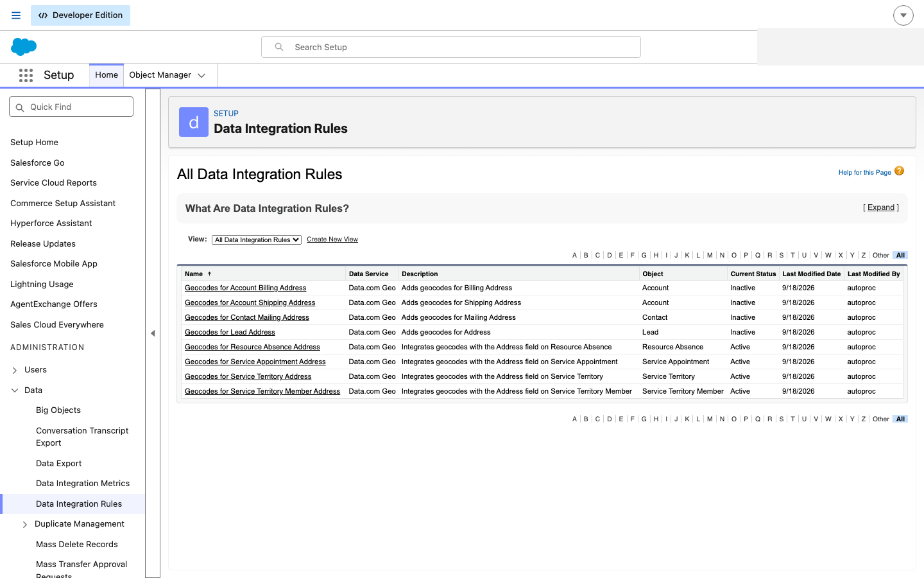
Task: Open the hamburger menu icon
Action: [16, 15]
